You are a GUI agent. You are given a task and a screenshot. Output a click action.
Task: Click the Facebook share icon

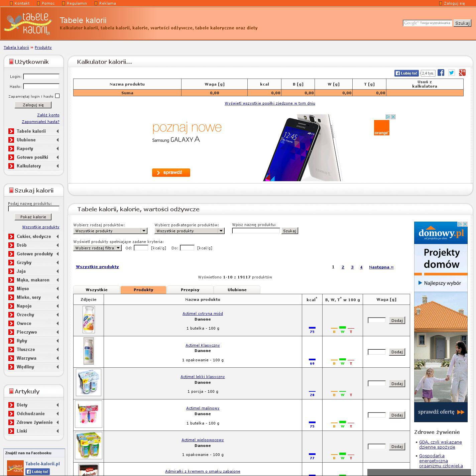coord(441,73)
